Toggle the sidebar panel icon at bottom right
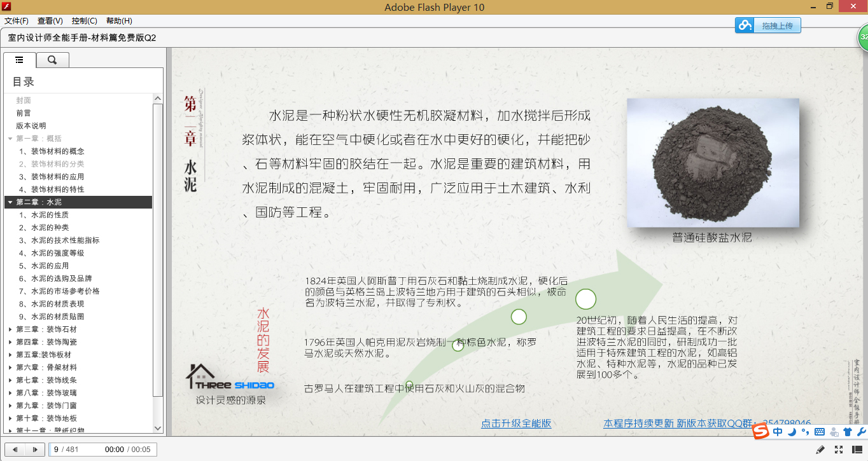Viewport: 868px width, 461px height. (857, 450)
